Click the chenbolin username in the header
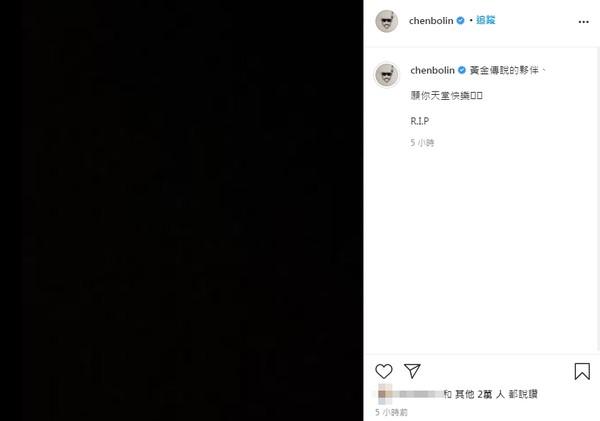 click(431, 21)
